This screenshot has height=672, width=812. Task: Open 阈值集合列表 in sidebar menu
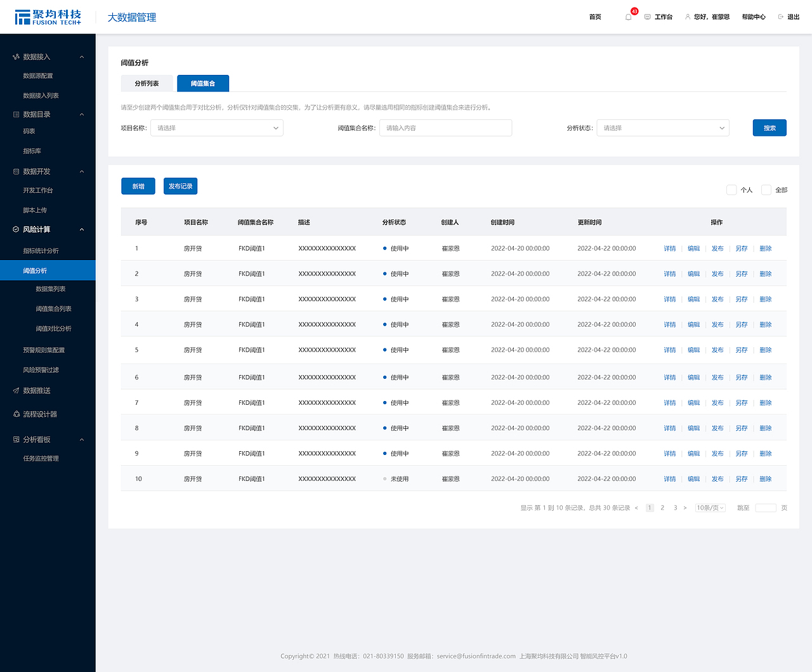coord(53,309)
